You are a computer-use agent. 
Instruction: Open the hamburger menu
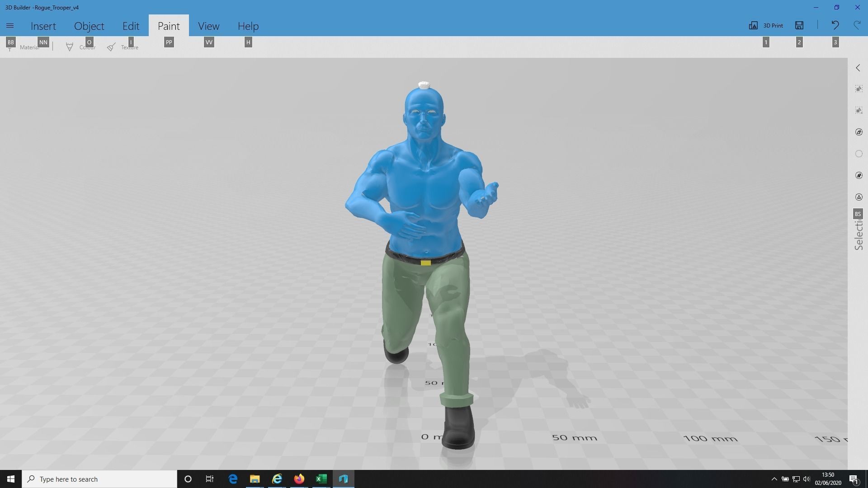[10, 26]
